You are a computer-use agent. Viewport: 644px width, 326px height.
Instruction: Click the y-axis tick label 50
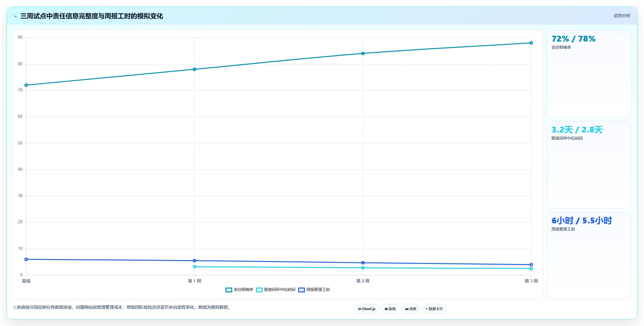(20, 143)
